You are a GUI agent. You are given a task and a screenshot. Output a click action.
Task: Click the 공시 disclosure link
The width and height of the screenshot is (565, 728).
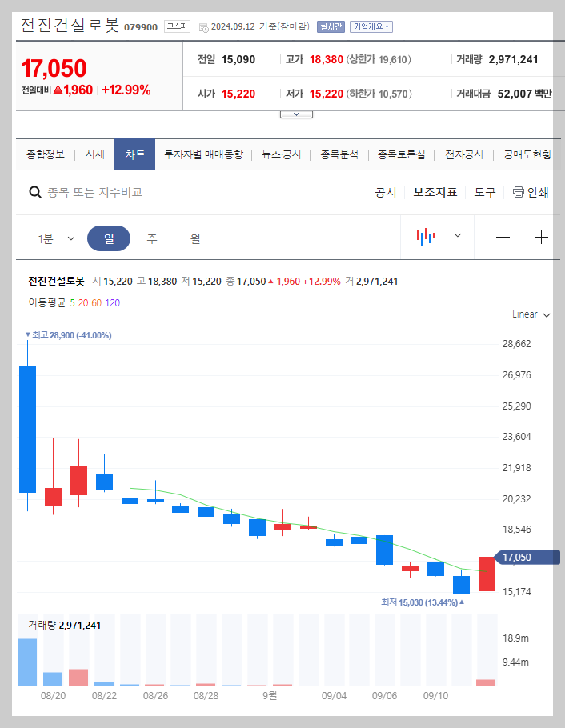(x=385, y=192)
